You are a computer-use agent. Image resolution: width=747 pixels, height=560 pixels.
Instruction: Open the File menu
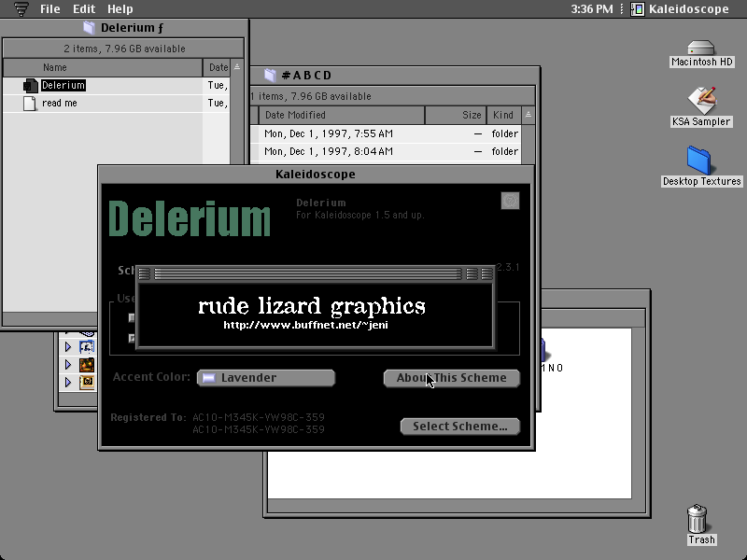coord(50,9)
